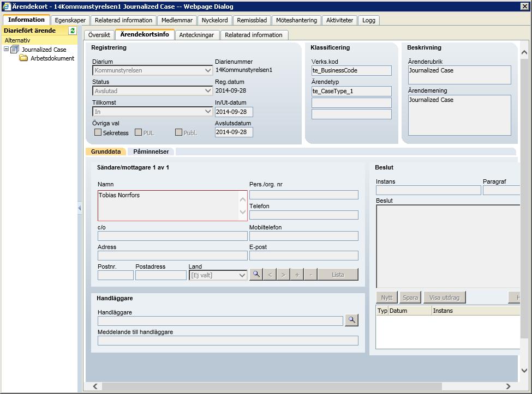Click the Avslutsdatum date field
The image size is (532, 394).
point(234,132)
